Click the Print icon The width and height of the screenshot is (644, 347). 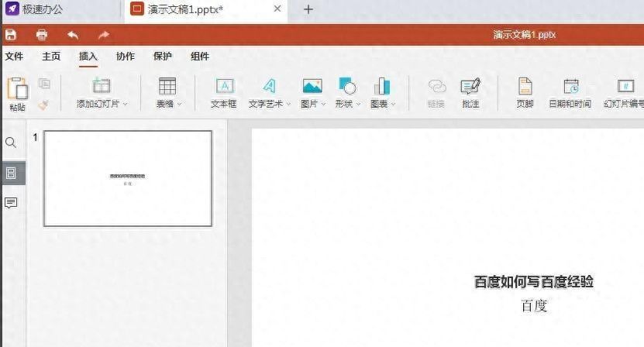tap(42, 35)
